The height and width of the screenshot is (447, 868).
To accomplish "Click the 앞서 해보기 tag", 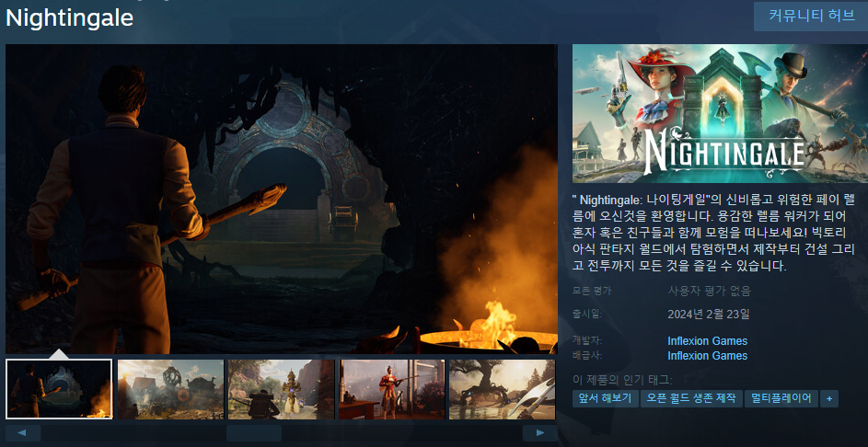I will pyautogui.click(x=605, y=398).
